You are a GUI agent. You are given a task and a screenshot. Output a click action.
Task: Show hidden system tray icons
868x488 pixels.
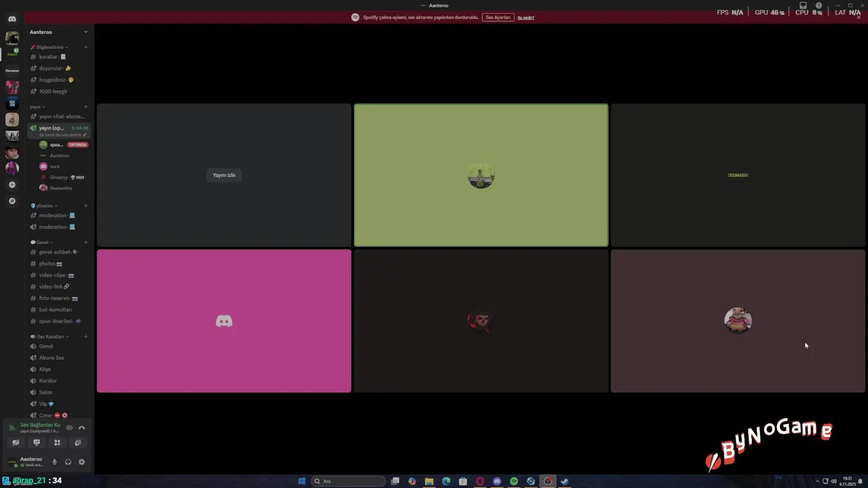817,481
